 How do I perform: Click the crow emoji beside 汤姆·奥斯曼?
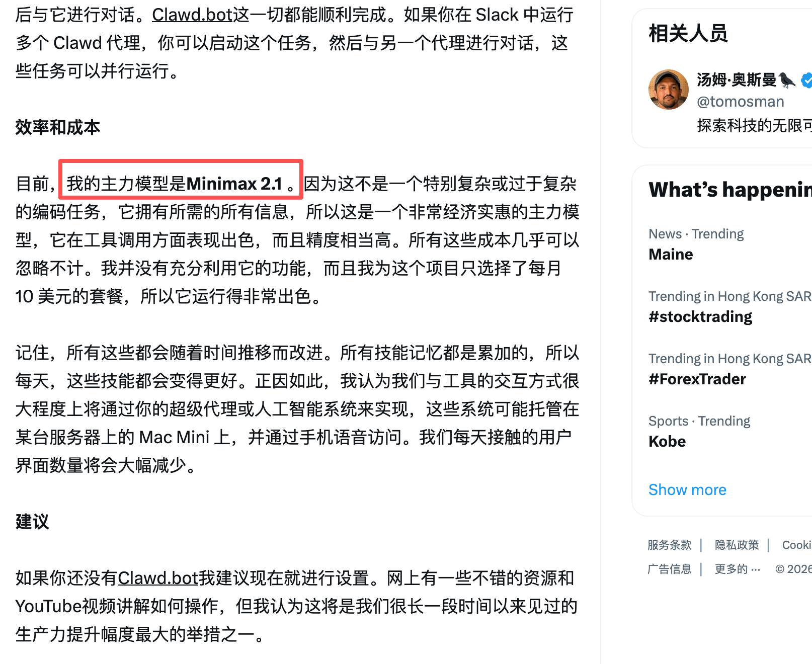[787, 79]
